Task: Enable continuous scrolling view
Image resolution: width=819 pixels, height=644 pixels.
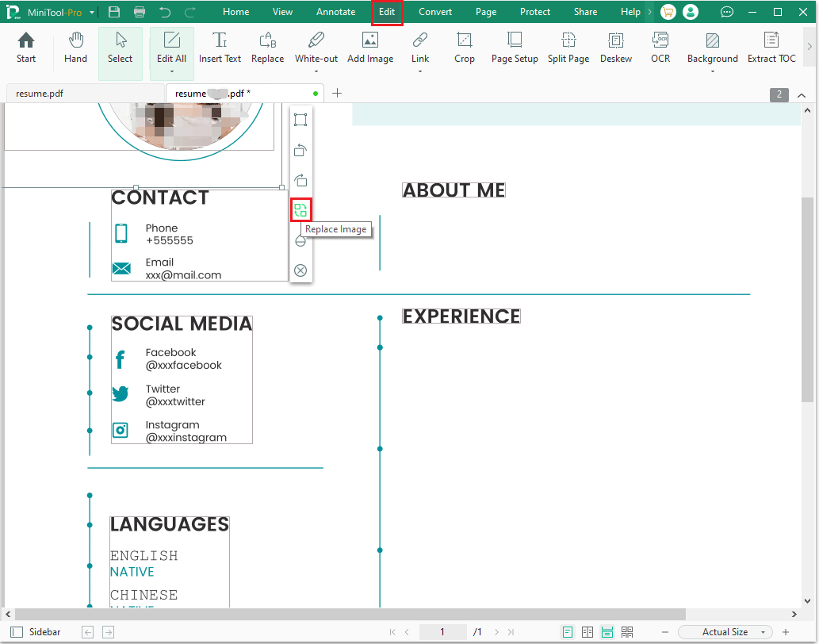Action: click(607, 632)
